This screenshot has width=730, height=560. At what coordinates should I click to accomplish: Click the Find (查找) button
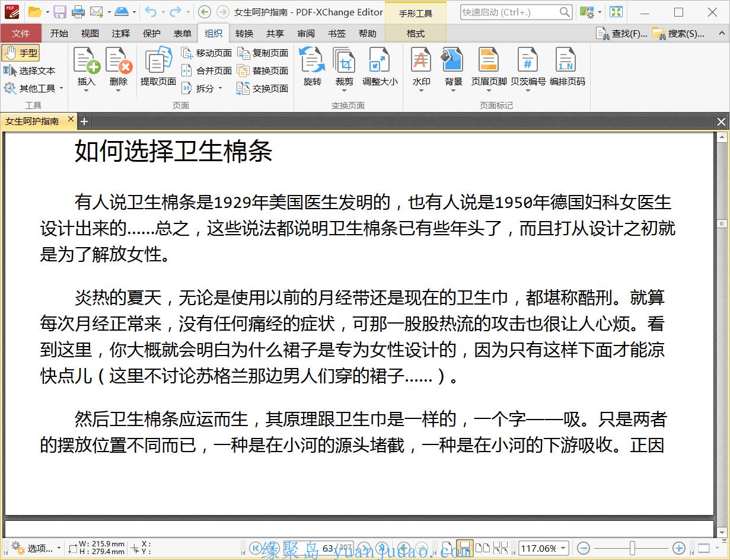pyautogui.click(x=622, y=34)
